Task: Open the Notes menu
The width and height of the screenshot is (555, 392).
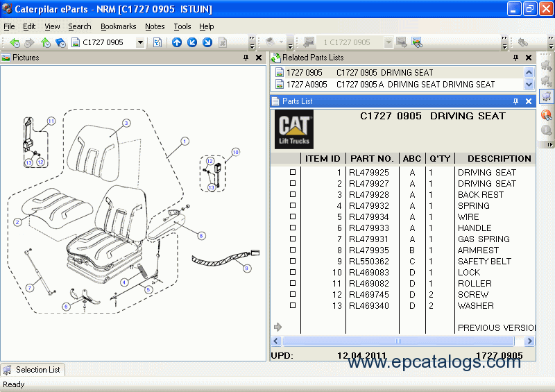Action: tap(155, 26)
